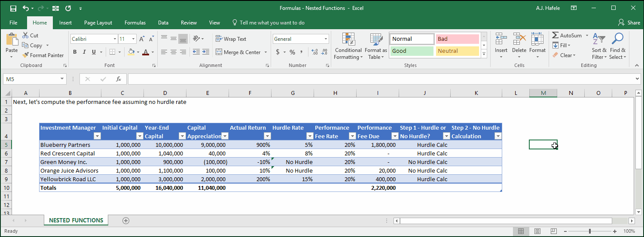Toggle Bold formatting

click(75, 52)
